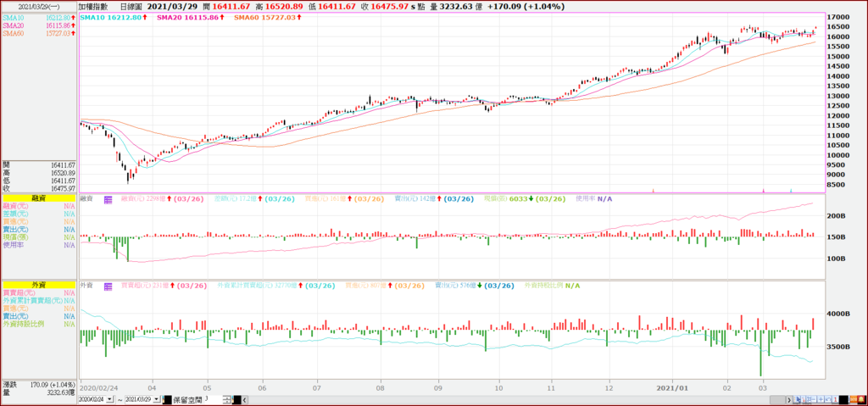Click 外資持股比例 N/A legend in chart

click(x=553, y=286)
